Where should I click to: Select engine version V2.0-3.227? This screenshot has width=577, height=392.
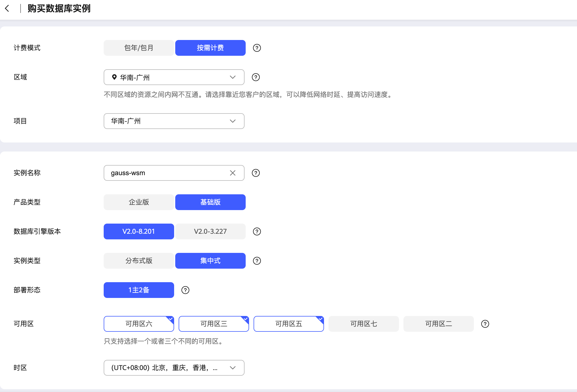coord(210,231)
